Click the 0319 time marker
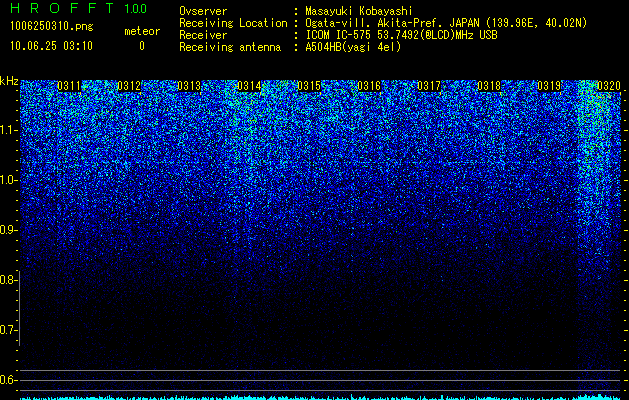629x400 pixels. pos(549,86)
